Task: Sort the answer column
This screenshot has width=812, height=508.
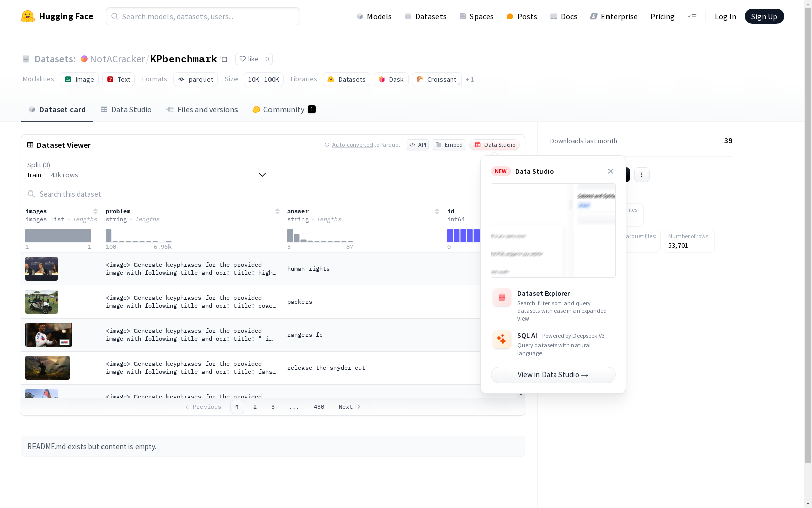Action: (x=437, y=211)
